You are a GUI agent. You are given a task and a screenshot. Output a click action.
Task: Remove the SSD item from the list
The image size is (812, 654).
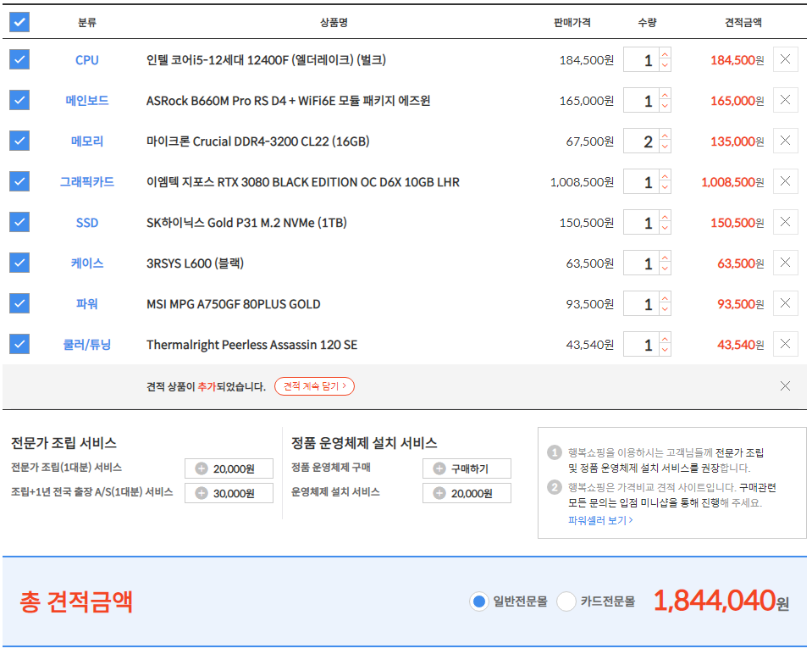point(785,222)
